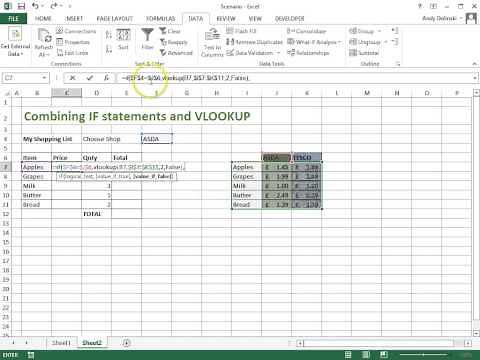Click the Milk item cell

click(37, 186)
